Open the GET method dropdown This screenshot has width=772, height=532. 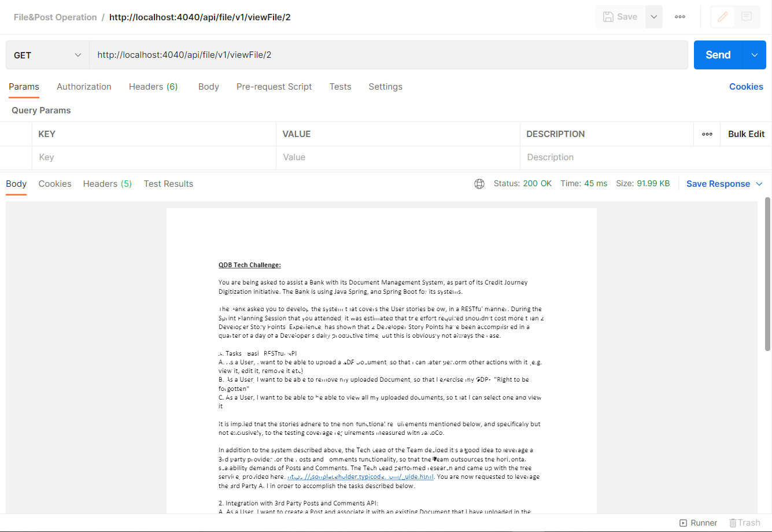(46, 54)
